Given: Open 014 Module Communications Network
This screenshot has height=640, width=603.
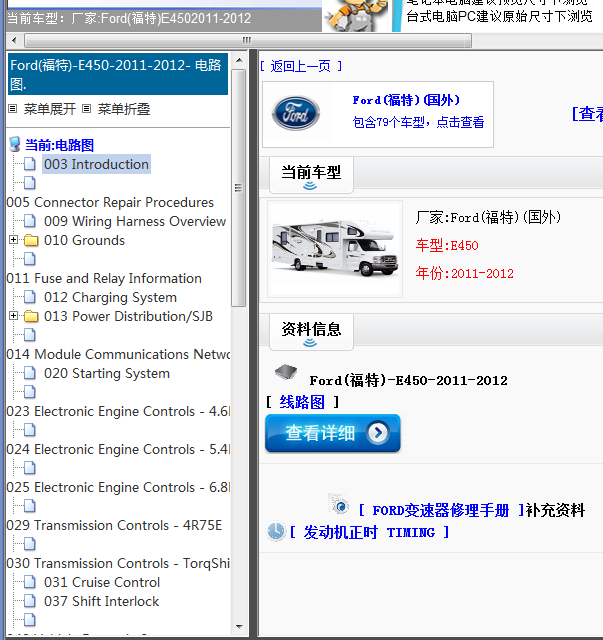Looking at the screenshot, I should click(x=118, y=354).
